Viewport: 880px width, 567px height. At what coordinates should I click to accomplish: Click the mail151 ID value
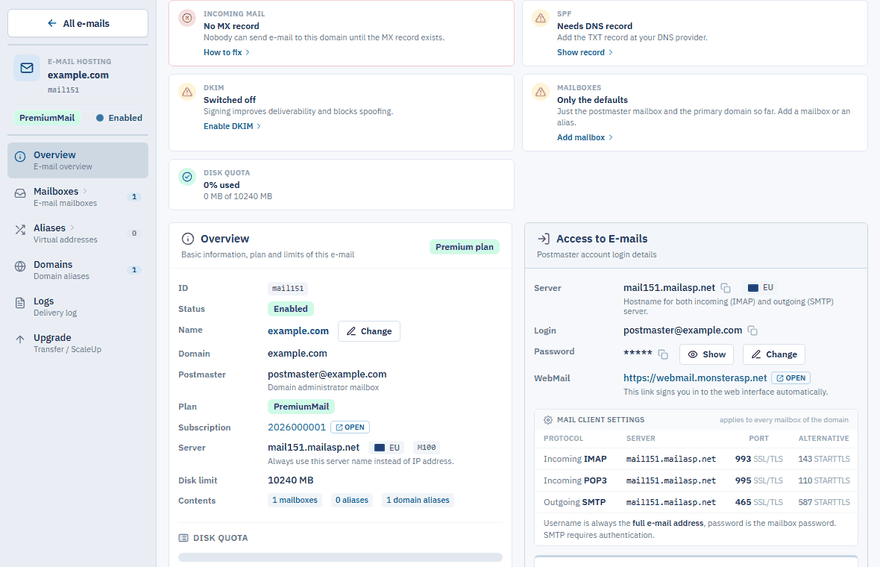click(x=287, y=289)
